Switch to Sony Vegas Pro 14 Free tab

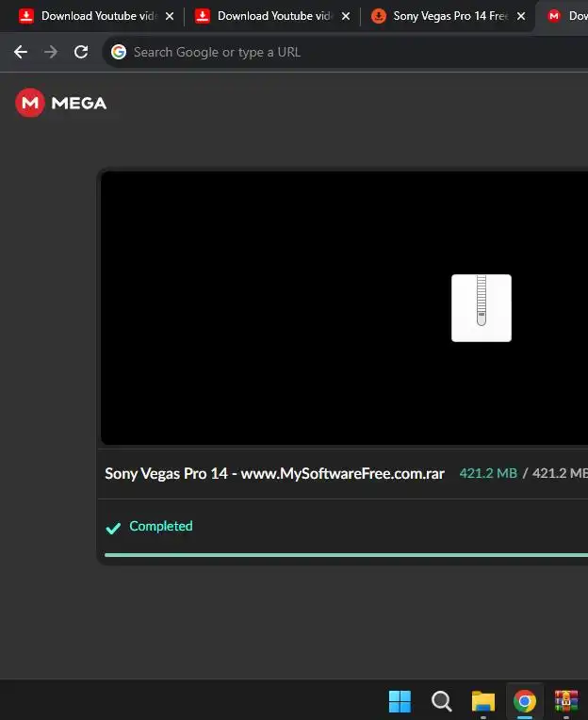point(448,16)
